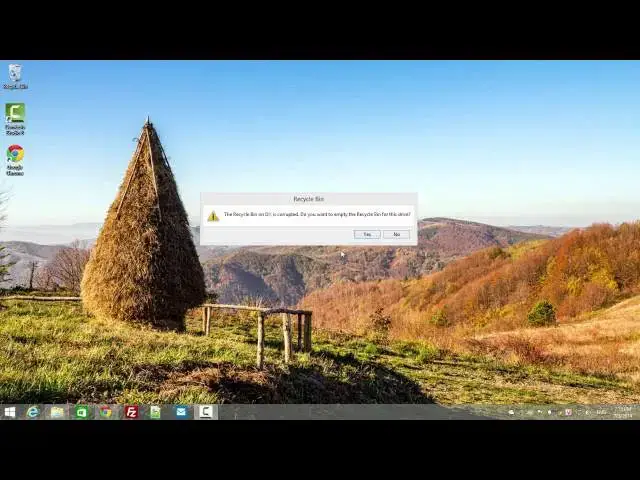Open FileZilla from the taskbar

point(131,412)
